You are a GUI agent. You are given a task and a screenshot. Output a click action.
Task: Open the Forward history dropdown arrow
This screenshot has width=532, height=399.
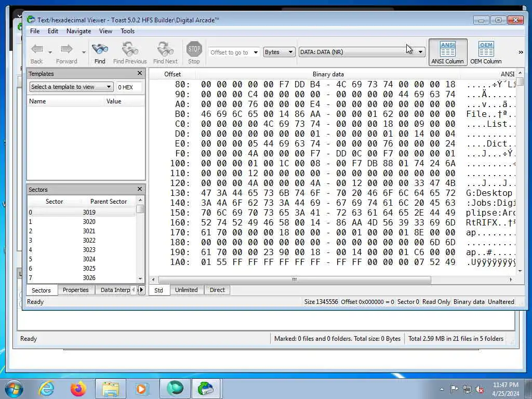84,52
